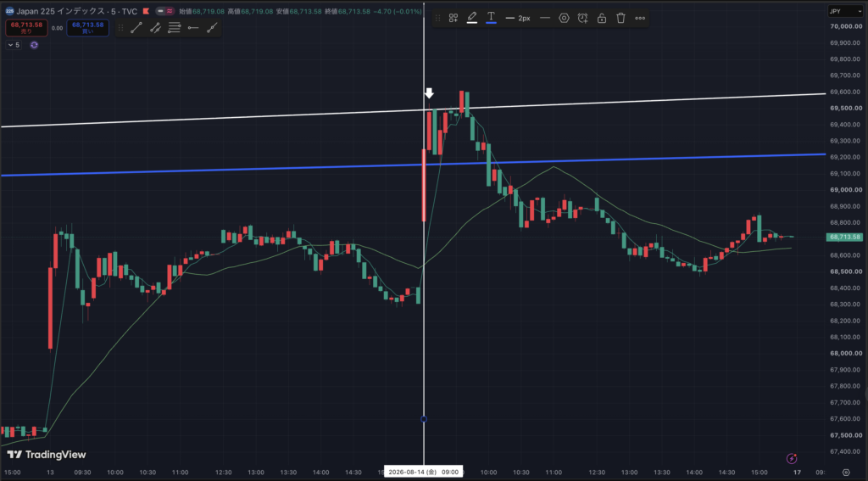Open the line style selector
This screenshot has width=868, height=481.
pyautogui.click(x=545, y=19)
